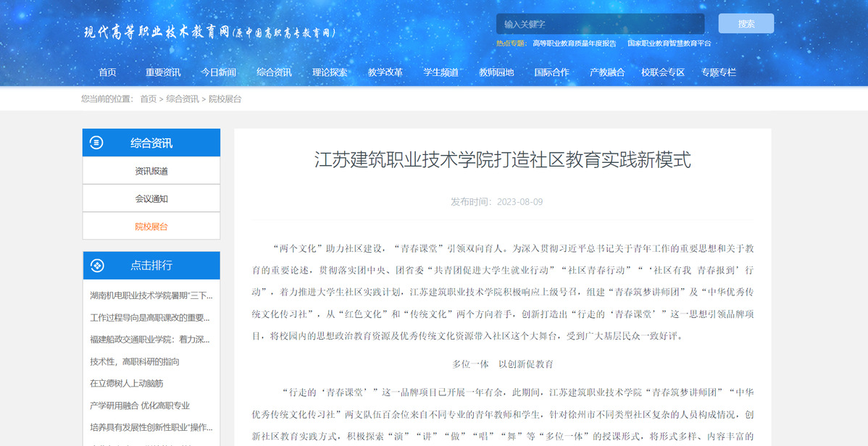This screenshot has width=868, height=446.
Task: Click the 综合资讯 sidebar header icon
Action: 96,143
